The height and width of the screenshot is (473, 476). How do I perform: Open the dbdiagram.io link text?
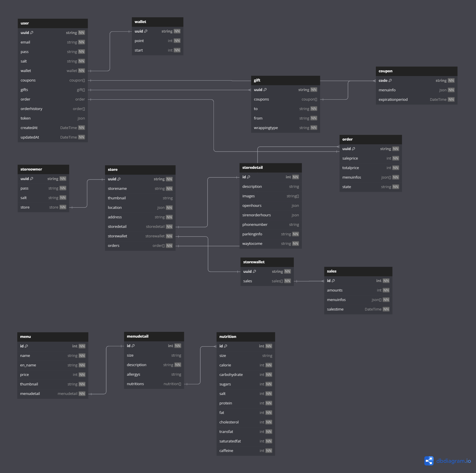[454, 461]
